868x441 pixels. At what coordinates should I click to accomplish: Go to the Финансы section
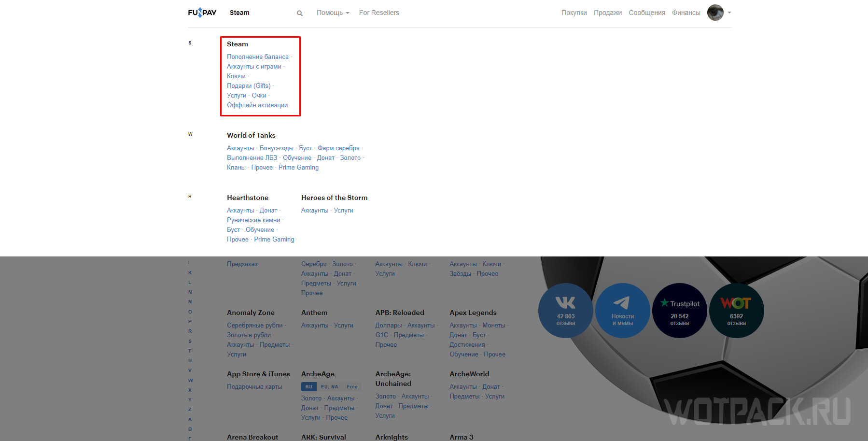(x=686, y=13)
